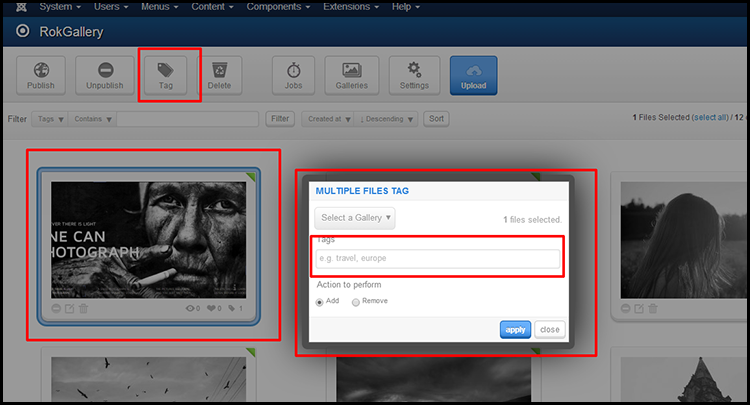This screenshot has width=750, height=405.
Task: Expand the Contains filter dropdown
Action: tap(92, 119)
